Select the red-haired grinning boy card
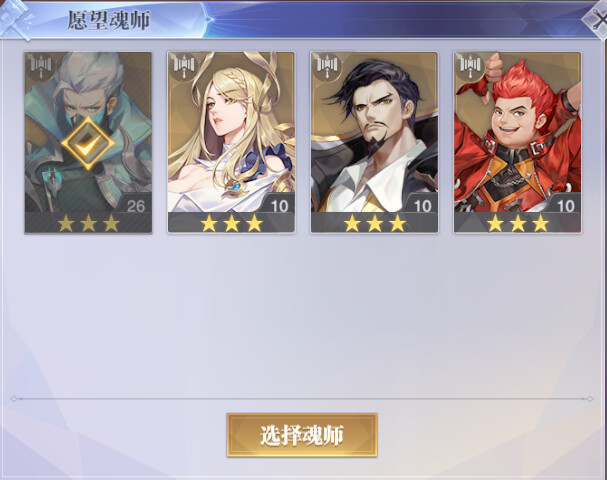 click(518, 142)
